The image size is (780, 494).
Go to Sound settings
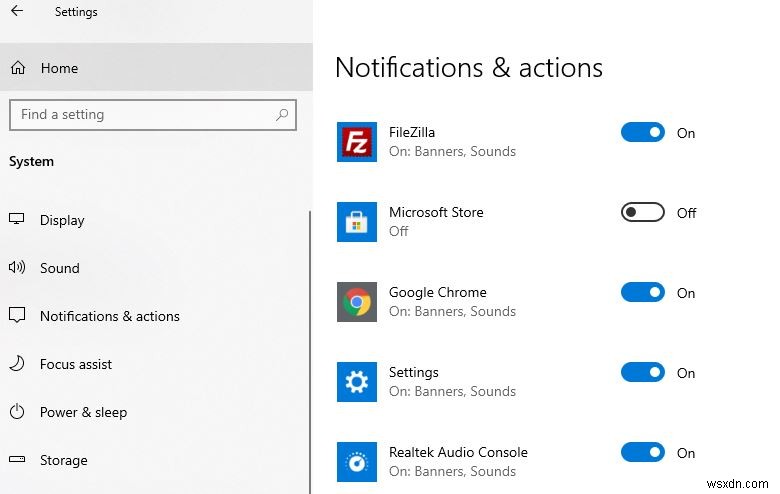click(60, 268)
